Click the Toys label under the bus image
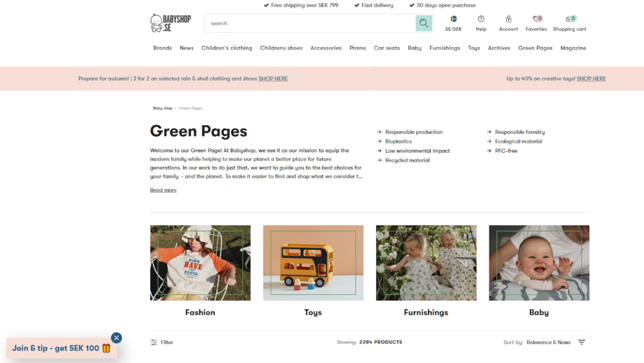The image size is (644, 363). [x=313, y=313]
